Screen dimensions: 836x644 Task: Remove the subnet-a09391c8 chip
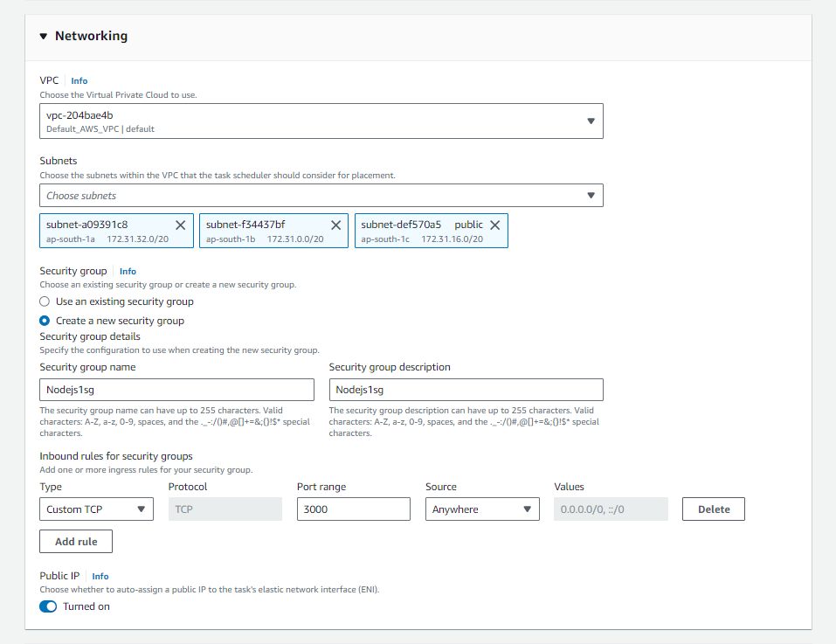click(x=182, y=225)
